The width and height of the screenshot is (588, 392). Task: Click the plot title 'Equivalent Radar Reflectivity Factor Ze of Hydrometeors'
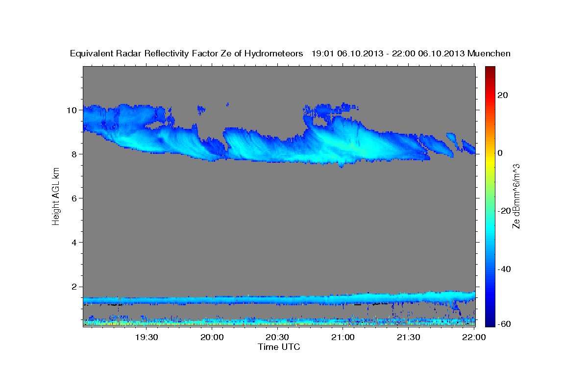tap(187, 53)
